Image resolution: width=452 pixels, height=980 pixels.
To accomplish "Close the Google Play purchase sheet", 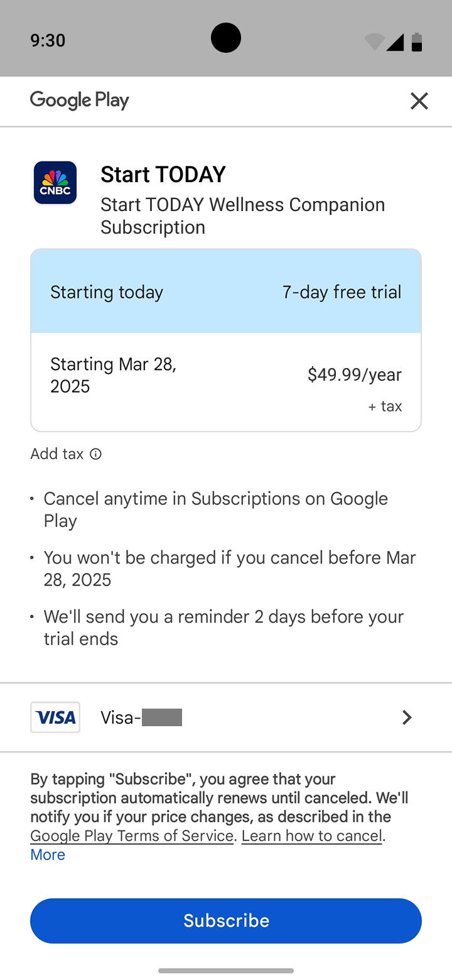I will (419, 101).
